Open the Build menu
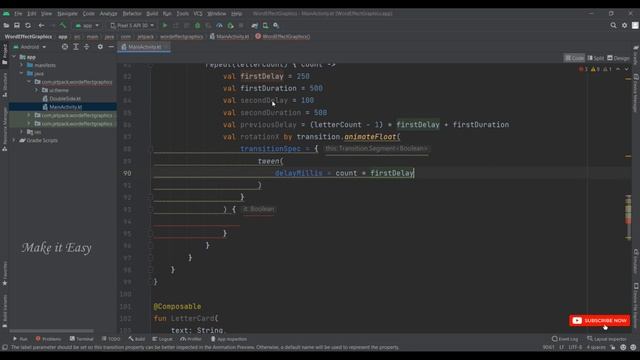The width and height of the screenshot is (640, 360). (x=152, y=13)
